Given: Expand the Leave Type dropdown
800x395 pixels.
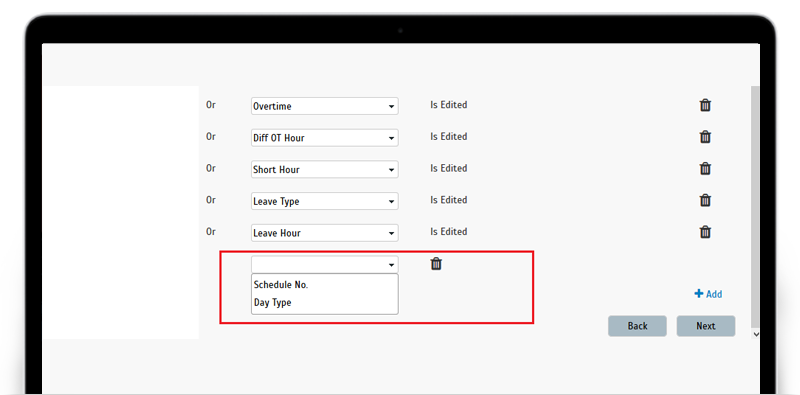Looking at the screenshot, I should pos(324,201).
